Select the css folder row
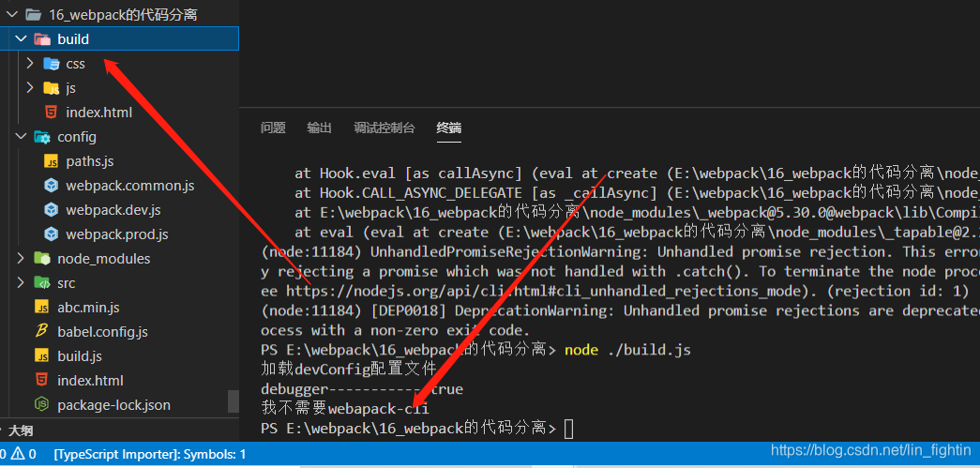Screen dimensions: 980x468 click(119, 63)
